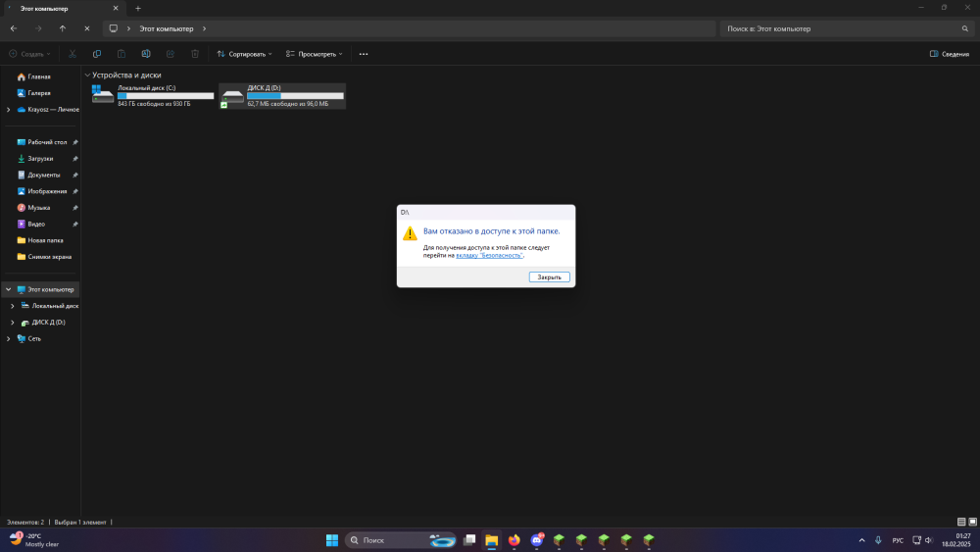The image size is (980, 552).
Task: Expand the ДИСК Д (D:) tree node
Action: click(13, 323)
